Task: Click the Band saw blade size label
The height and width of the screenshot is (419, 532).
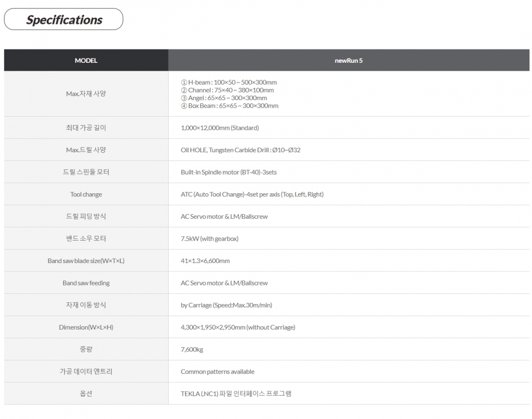Action: (86, 261)
